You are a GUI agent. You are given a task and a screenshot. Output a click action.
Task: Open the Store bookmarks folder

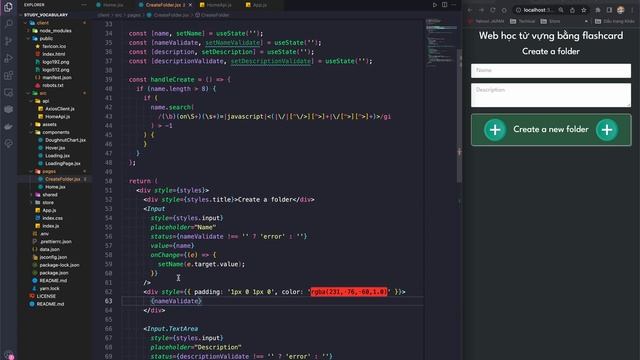551,21
